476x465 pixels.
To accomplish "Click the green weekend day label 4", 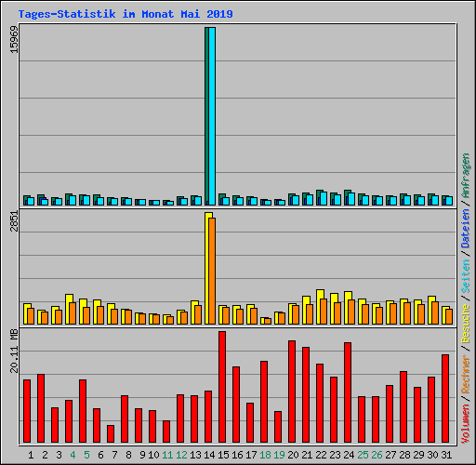I will click(73, 455).
